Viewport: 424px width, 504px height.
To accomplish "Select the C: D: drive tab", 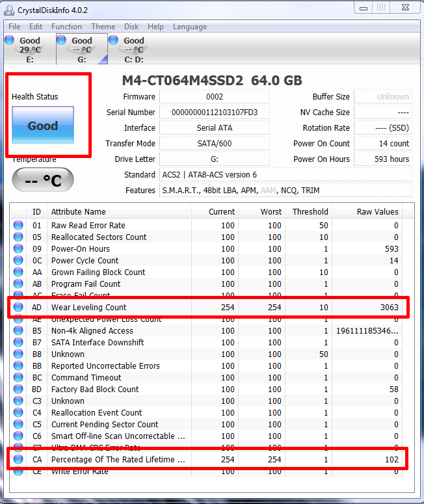I will point(134,49).
